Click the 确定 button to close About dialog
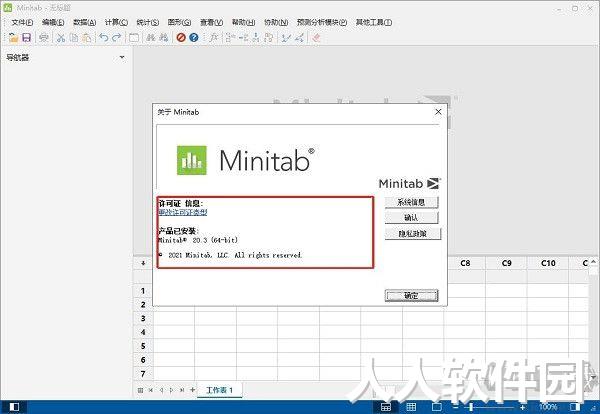Screen dimensions: 600x414 [411, 295]
